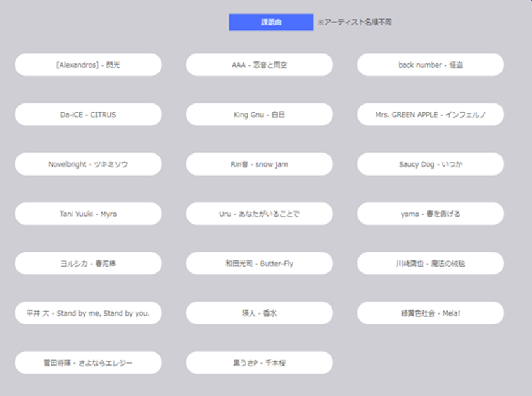Pick 菅田将暉 - さよならエレジー

tap(88, 363)
